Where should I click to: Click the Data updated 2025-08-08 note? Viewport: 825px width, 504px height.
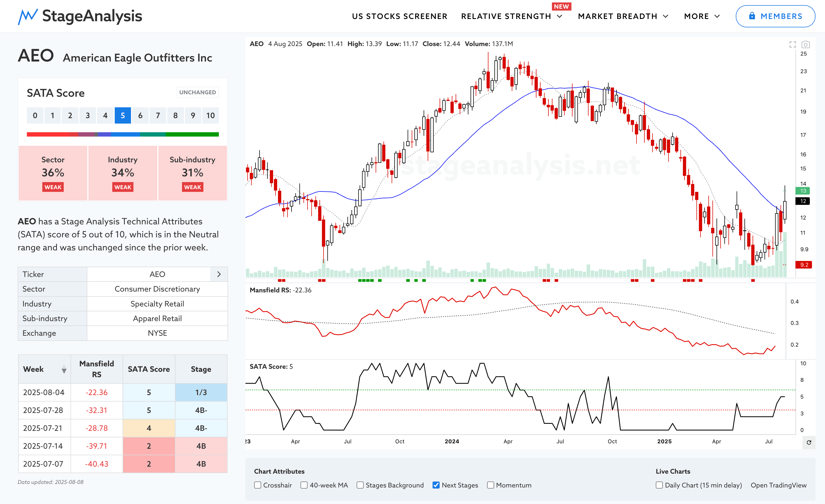coord(50,482)
